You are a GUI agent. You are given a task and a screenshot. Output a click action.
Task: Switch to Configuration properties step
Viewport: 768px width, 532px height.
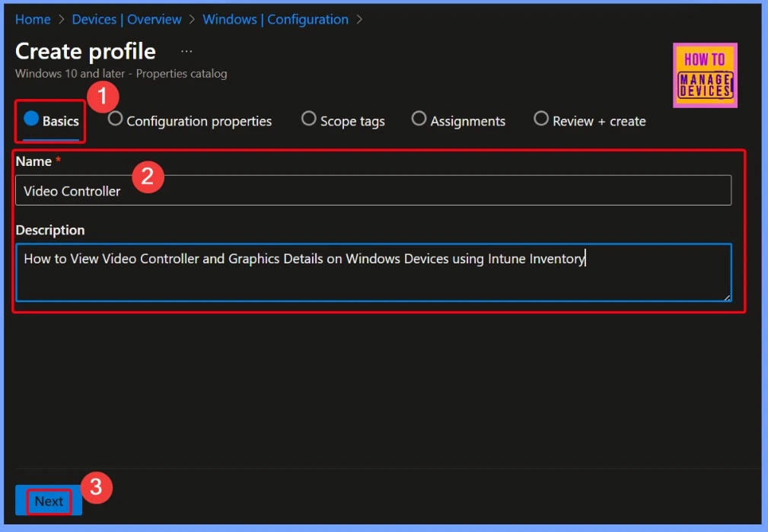point(190,121)
